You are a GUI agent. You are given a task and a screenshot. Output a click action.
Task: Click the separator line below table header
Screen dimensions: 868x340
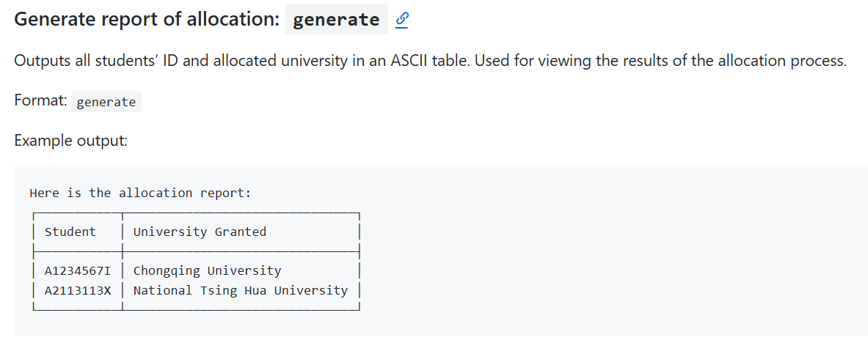[x=197, y=251]
